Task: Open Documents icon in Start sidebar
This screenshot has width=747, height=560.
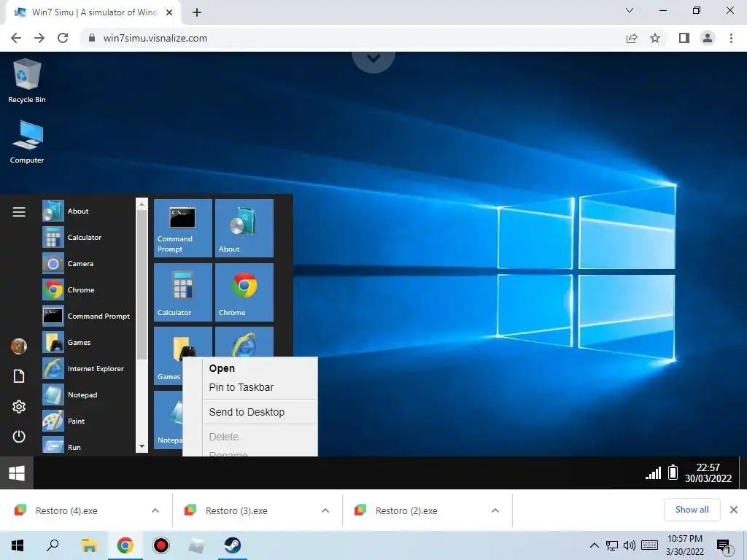Action: pos(19,376)
